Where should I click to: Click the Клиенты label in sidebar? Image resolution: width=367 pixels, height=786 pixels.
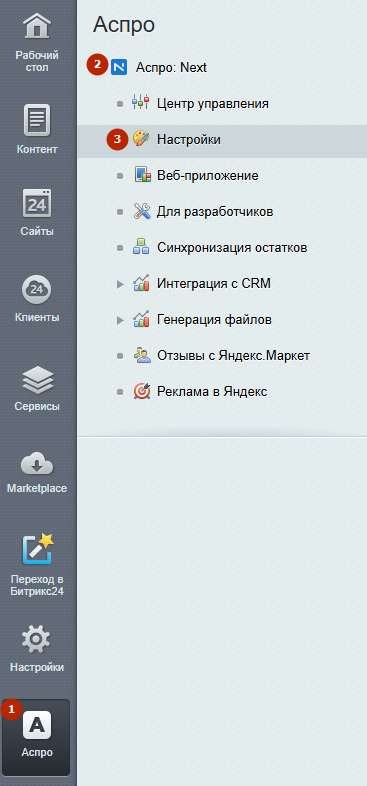(37, 317)
